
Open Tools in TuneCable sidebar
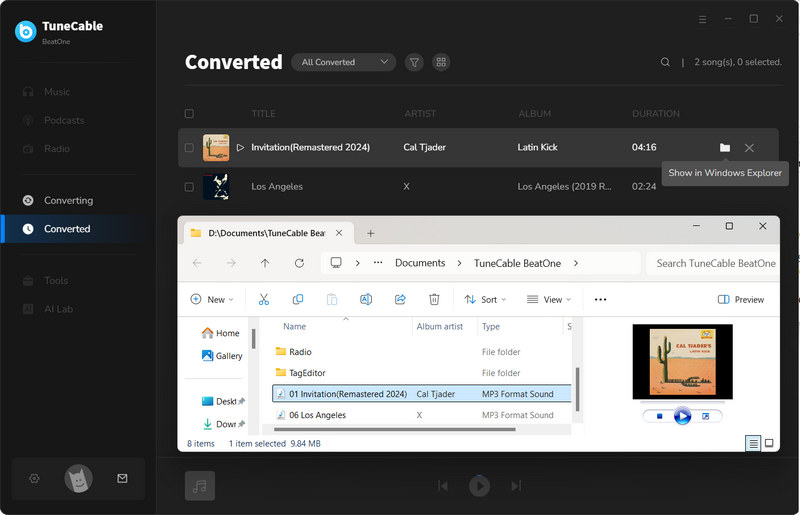coord(45,281)
